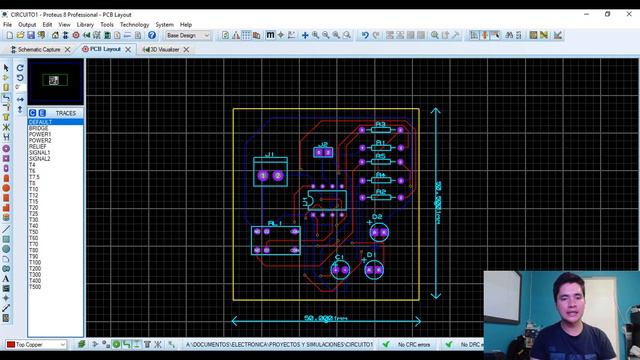Open the Help question mark icon
This screenshot has height=360, width=640.
point(152,36)
